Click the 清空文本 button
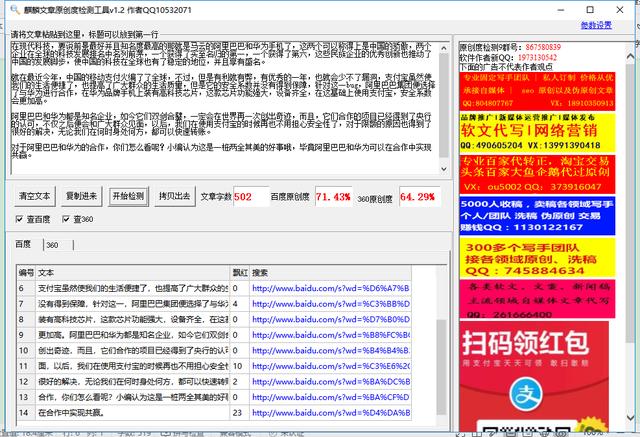This screenshot has width=640, height=437. point(35,196)
